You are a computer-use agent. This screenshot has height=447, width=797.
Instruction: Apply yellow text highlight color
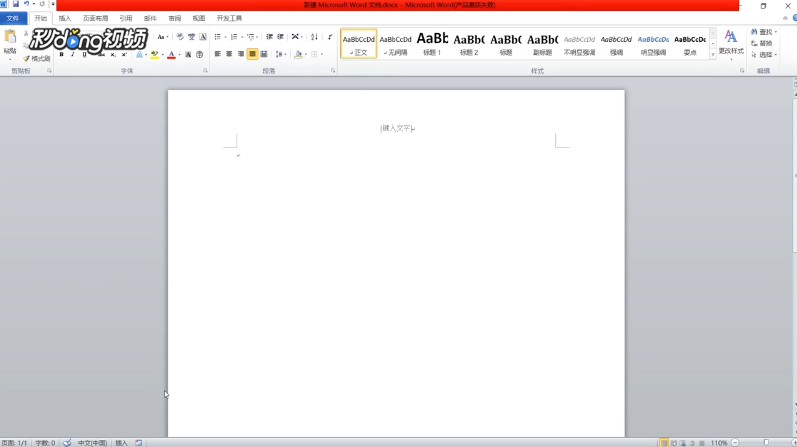155,54
